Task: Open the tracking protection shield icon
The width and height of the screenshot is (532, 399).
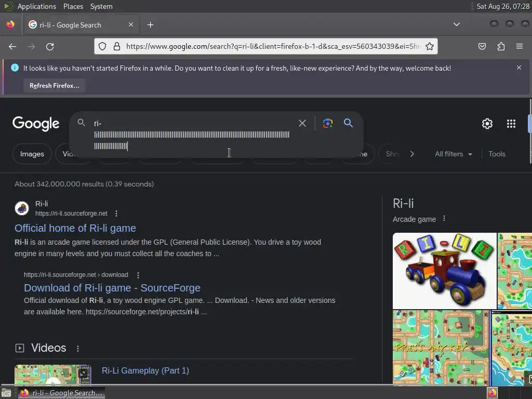Action: 102,46
